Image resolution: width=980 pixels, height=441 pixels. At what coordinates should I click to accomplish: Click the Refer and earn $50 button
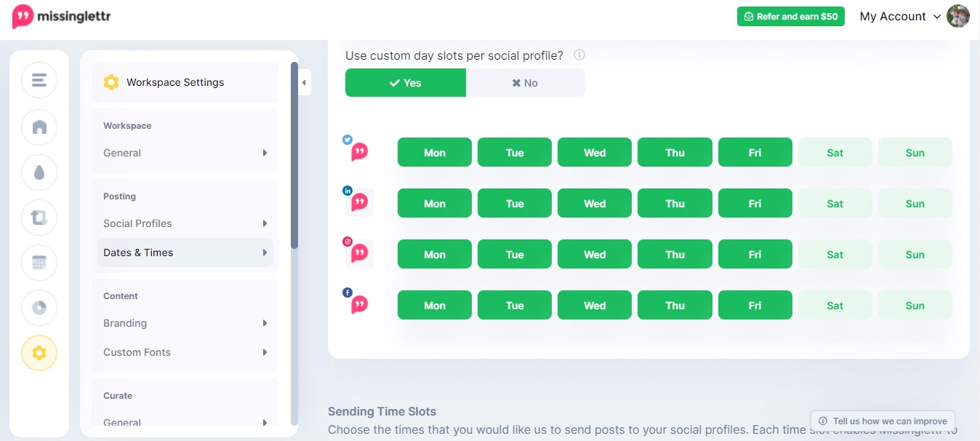pyautogui.click(x=790, y=16)
